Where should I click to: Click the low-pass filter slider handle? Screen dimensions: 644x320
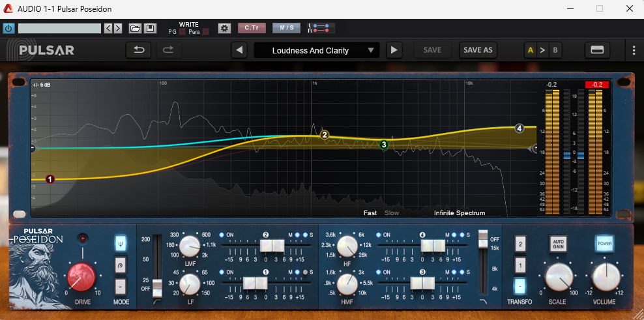484,239
